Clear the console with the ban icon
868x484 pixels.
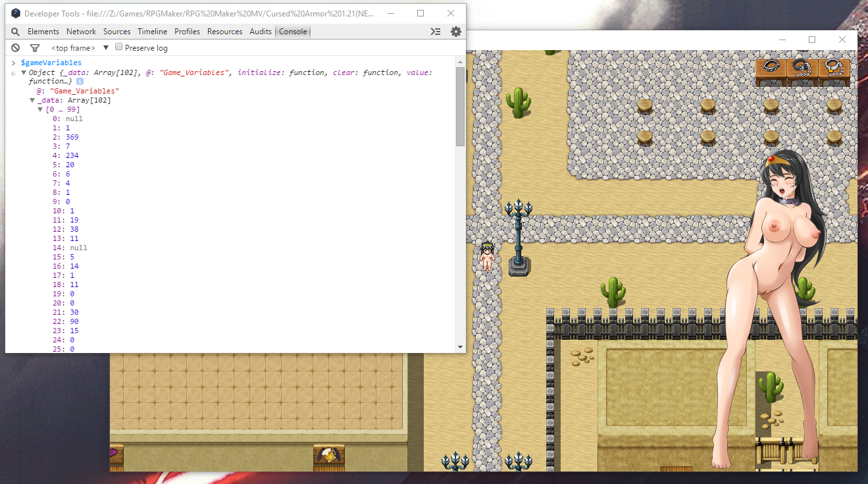(15, 48)
